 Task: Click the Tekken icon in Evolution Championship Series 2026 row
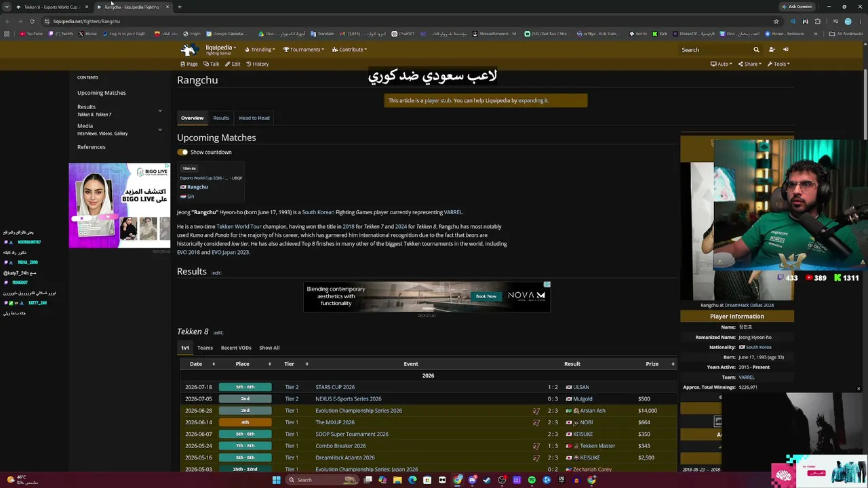pyautogui.click(x=536, y=411)
